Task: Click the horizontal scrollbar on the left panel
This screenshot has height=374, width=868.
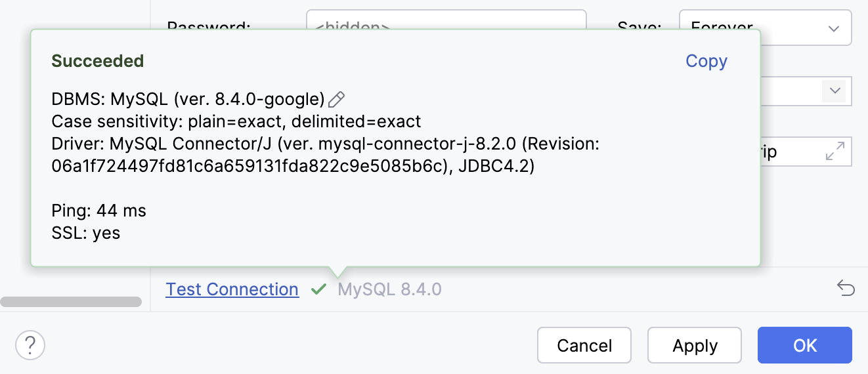Action: [x=71, y=302]
